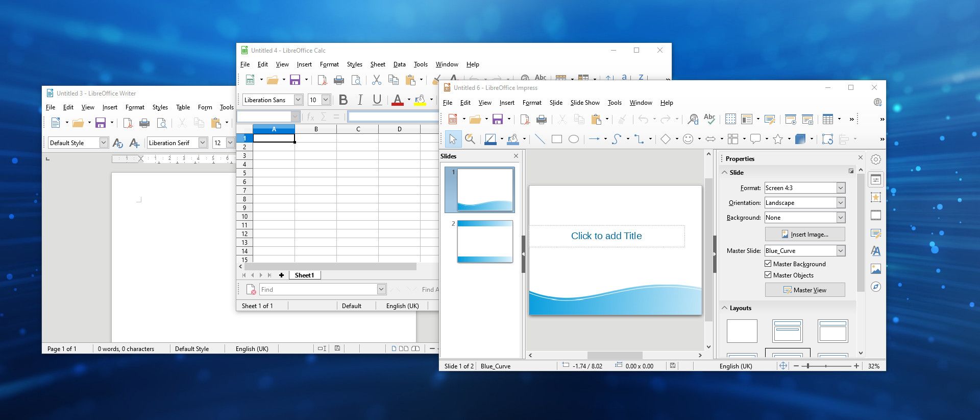Open the Navigator sidebar icon
The image size is (980, 420).
tap(876, 287)
